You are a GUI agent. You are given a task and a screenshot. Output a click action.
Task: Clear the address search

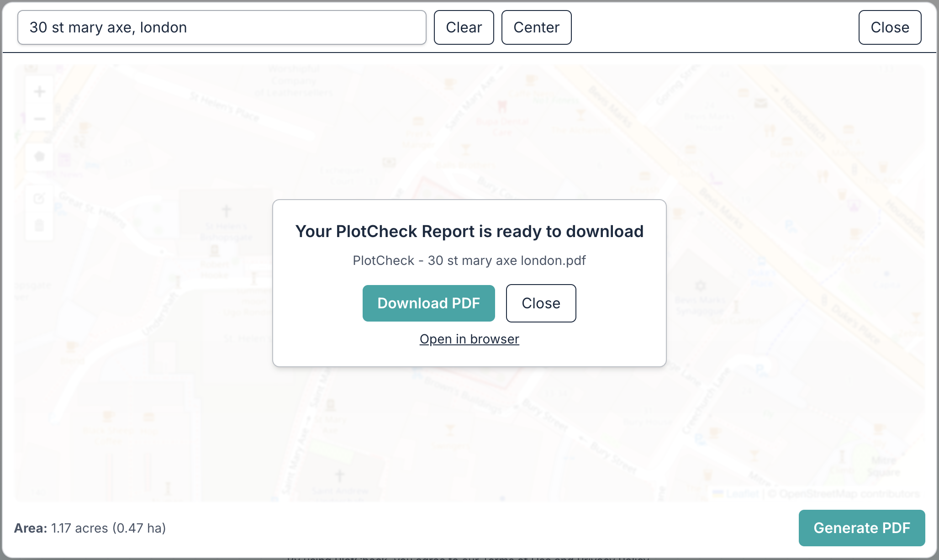pyautogui.click(x=464, y=27)
